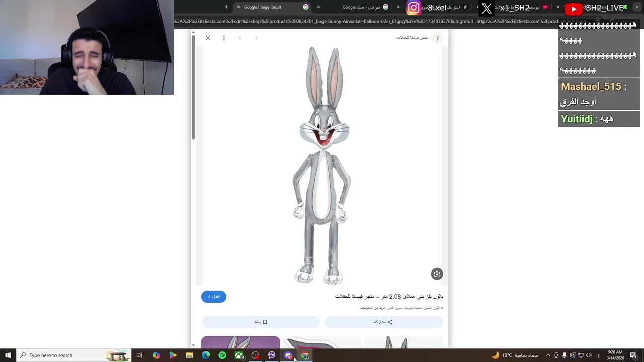644x362 pixels.
Task: Go to the next image with right chevron
Action: (x=256, y=38)
